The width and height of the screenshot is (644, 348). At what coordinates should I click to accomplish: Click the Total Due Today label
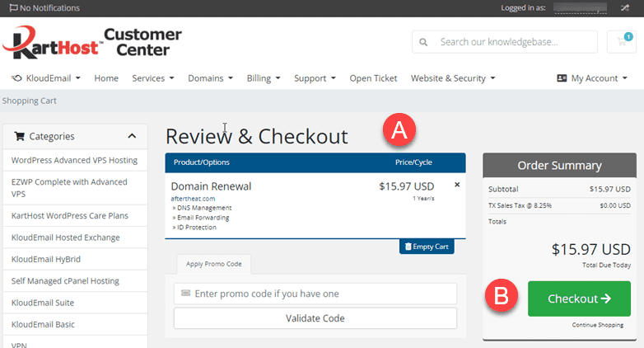point(606,266)
